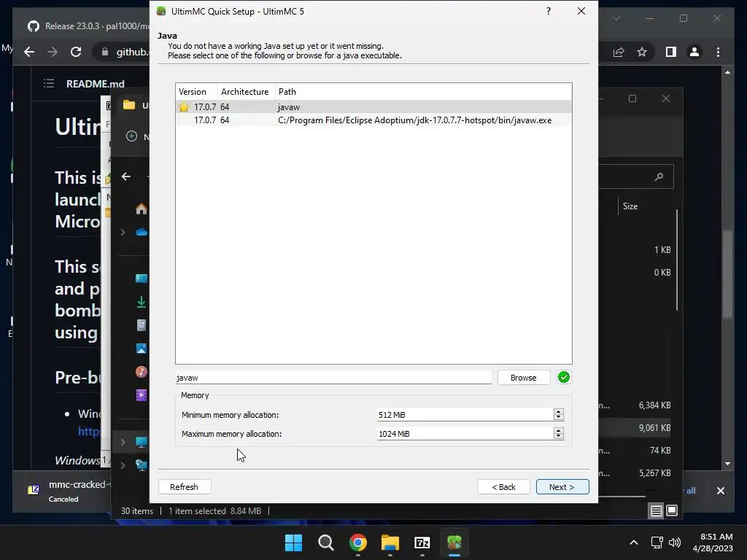Bookmark the page with the star icon
747x560 pixels.
pos(642,52)
